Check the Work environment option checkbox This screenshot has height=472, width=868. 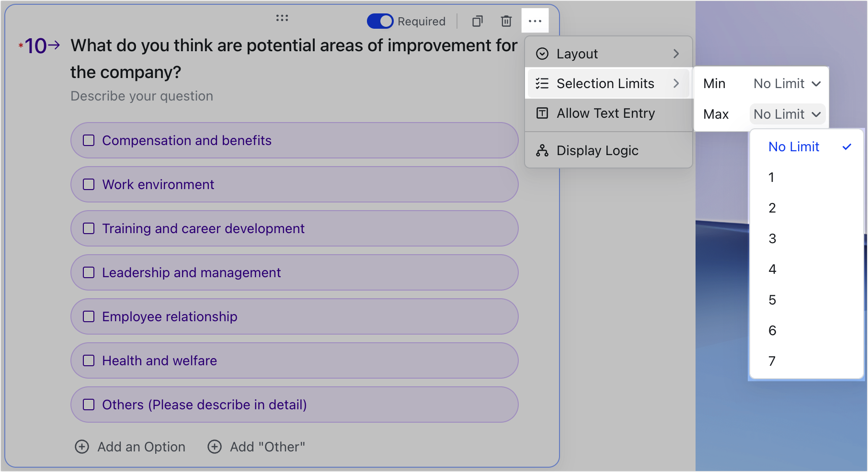(x=88, y=184)
